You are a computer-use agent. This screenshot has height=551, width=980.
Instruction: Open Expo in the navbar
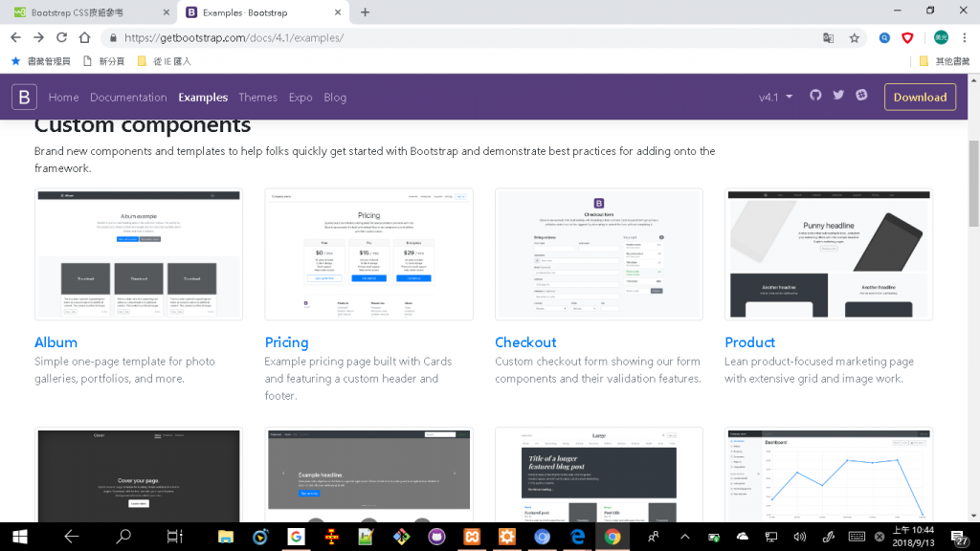(x=300, y=97)
